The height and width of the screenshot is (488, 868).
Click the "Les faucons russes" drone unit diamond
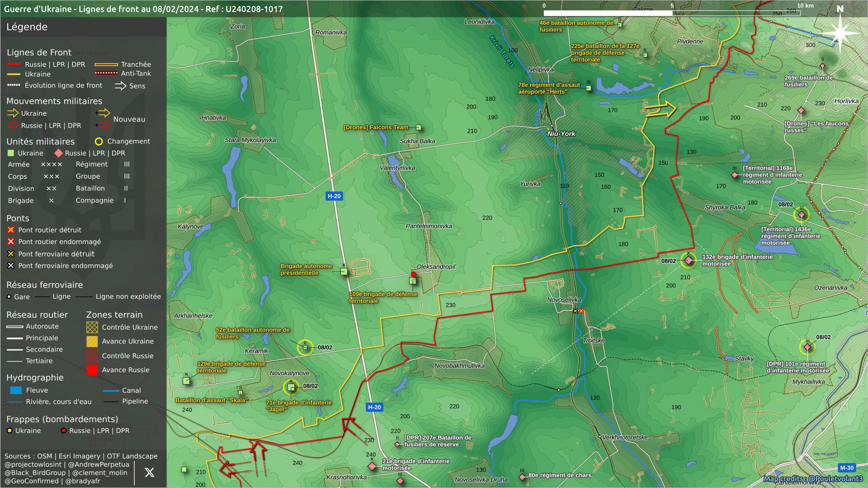pyautogui.click(x=801, y=110)
